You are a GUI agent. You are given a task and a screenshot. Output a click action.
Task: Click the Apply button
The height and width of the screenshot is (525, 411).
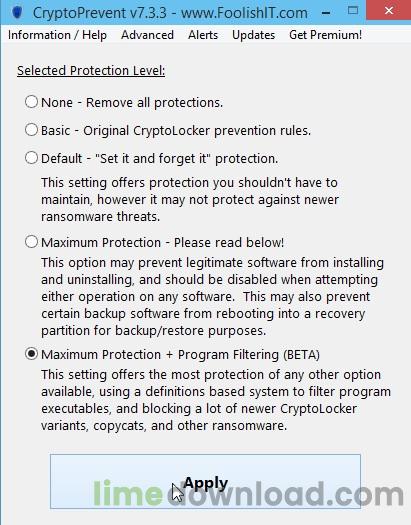205,481
